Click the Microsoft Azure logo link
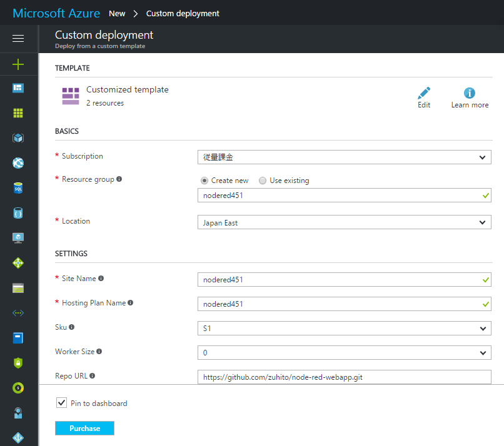The image size is (504, 446). [56, 13]
